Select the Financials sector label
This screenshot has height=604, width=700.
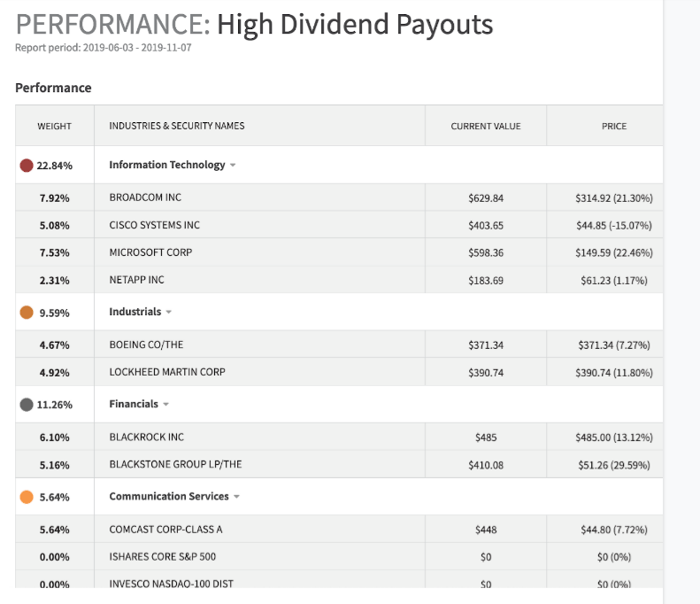point(134,404)
